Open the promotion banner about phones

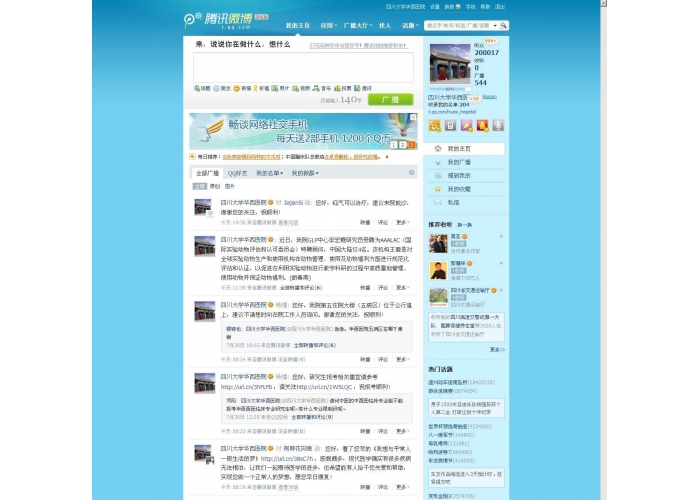[x=303, y=131]
